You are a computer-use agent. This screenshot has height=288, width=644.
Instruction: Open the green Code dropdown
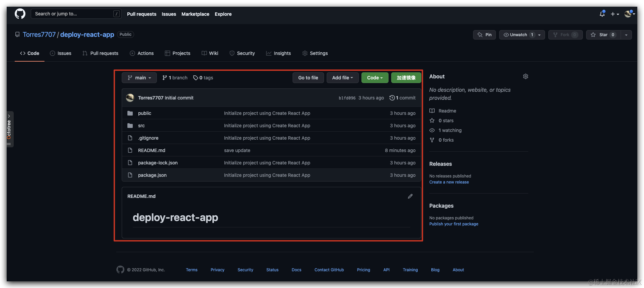click(375, 78)
